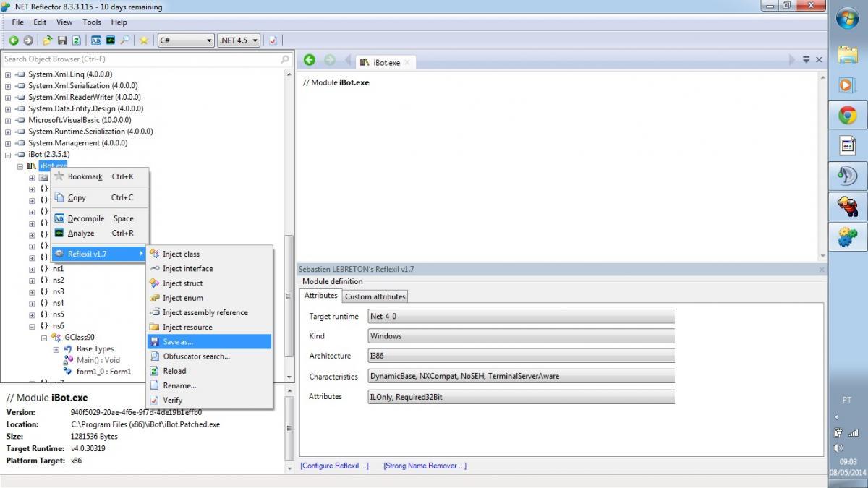This screenshot has height=488, width=868.
Task: Close the iBot.exe document tab via its X
Action: coord(407,63)
